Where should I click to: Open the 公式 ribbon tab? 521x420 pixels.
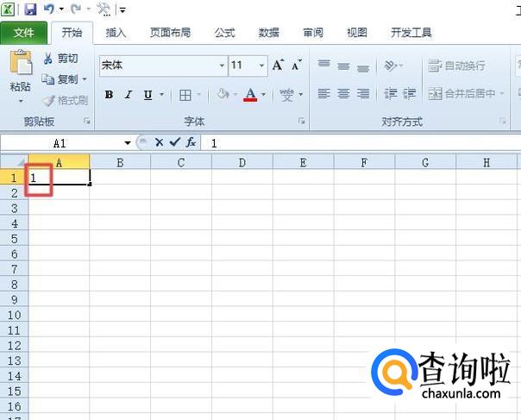[224, 33]
